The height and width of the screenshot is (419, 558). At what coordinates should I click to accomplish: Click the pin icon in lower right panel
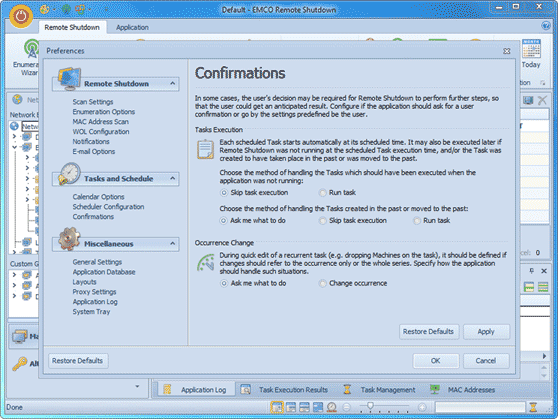pyautogui.click(x=531, y=271)
